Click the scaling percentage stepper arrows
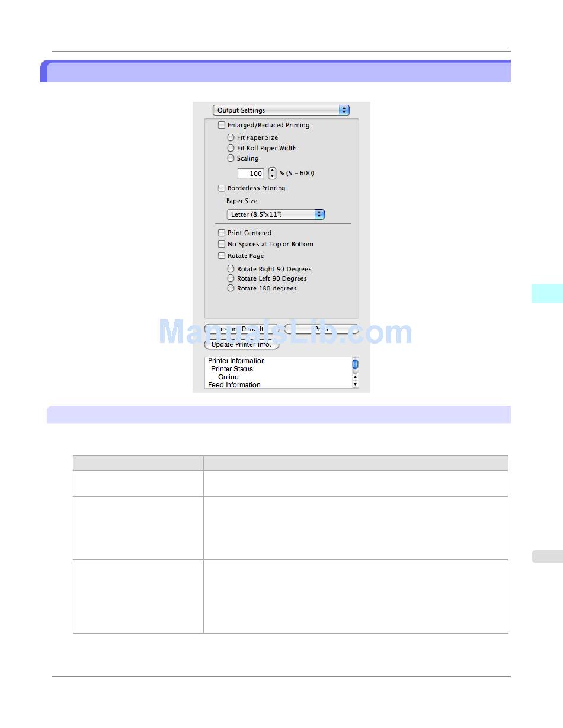The width and height of the screenshot is (563, 728). pyautogui.click(x=272, y=174)
